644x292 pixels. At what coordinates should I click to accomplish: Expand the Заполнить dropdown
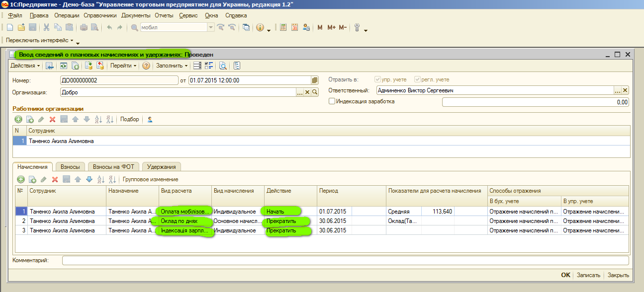172,65
